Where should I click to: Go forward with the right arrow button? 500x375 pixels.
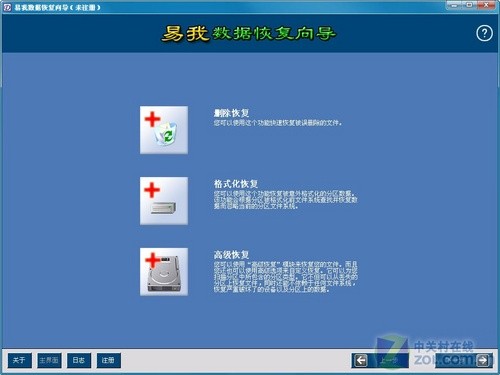pyautogui.click(x=464, y=360)
